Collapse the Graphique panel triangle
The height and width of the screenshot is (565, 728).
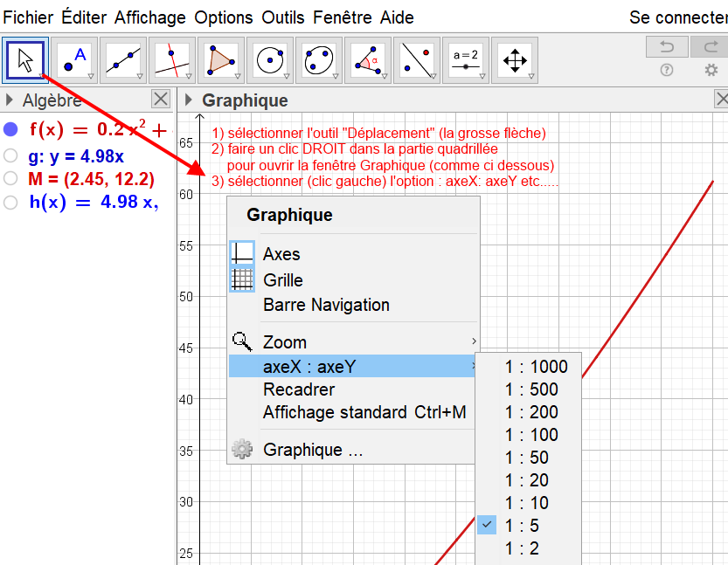point(190,100)
